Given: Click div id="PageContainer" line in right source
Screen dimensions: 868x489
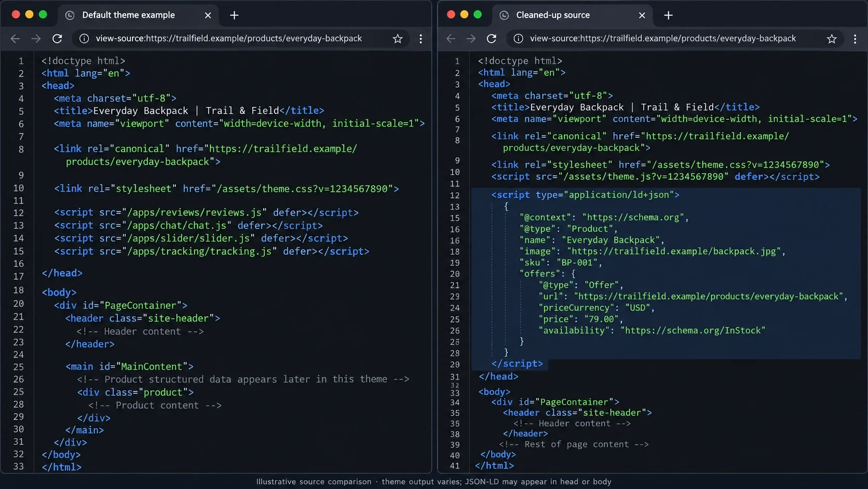Looking at the screenshot, I should click(555, 402).
